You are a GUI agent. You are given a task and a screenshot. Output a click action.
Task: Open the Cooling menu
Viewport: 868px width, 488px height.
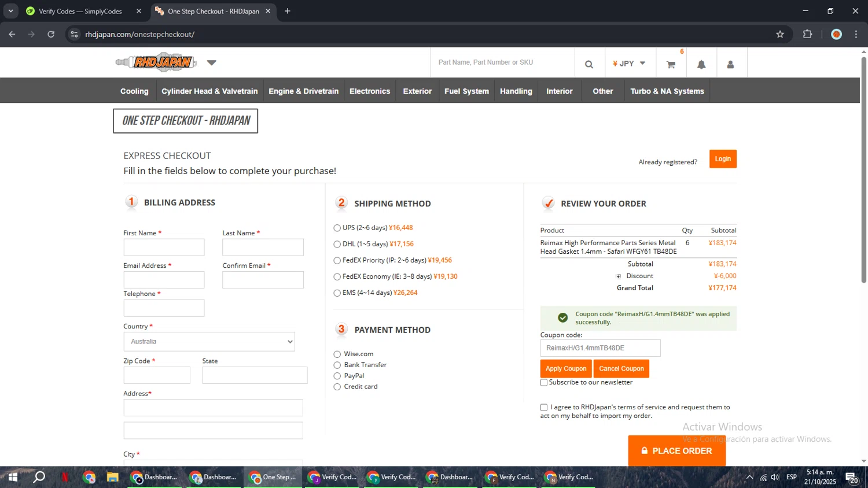coord(134,91)
